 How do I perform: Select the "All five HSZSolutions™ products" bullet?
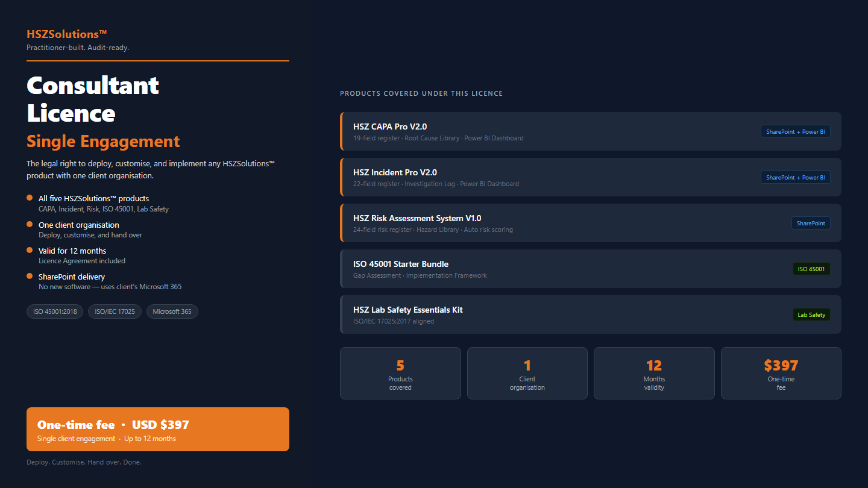click(x=93, y=198)
